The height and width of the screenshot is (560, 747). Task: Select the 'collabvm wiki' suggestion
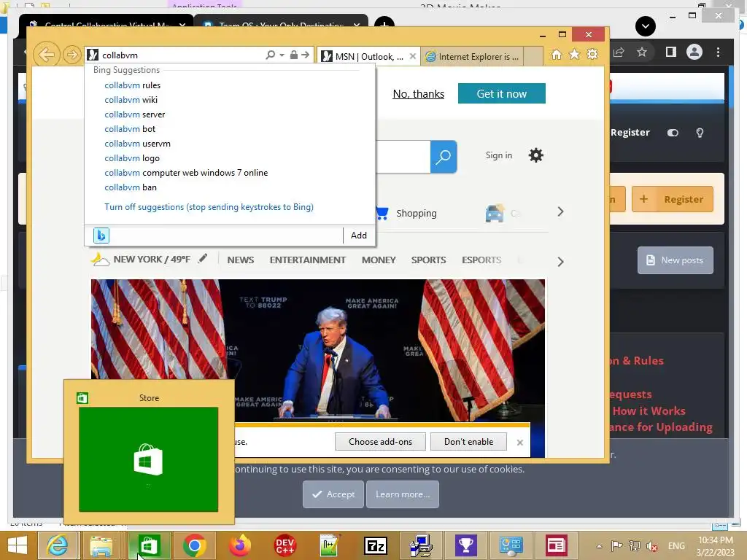[x=131, y=100]
